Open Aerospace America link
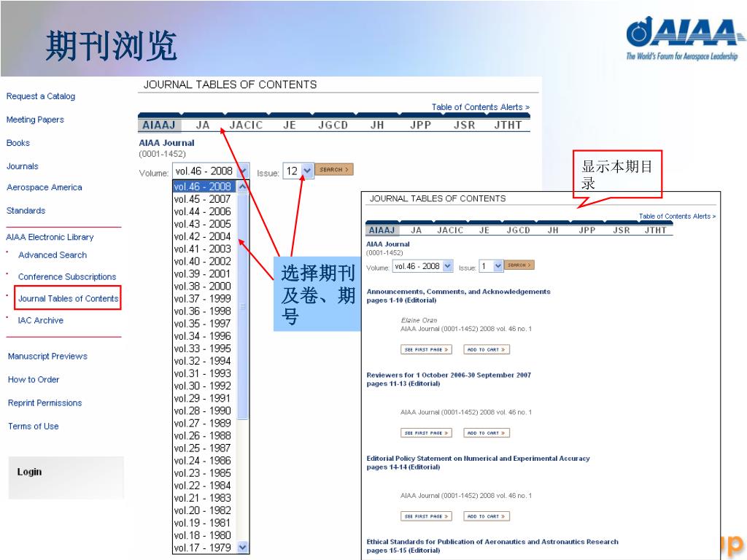Viewport: 747px width, 560px height. point(44,187)
